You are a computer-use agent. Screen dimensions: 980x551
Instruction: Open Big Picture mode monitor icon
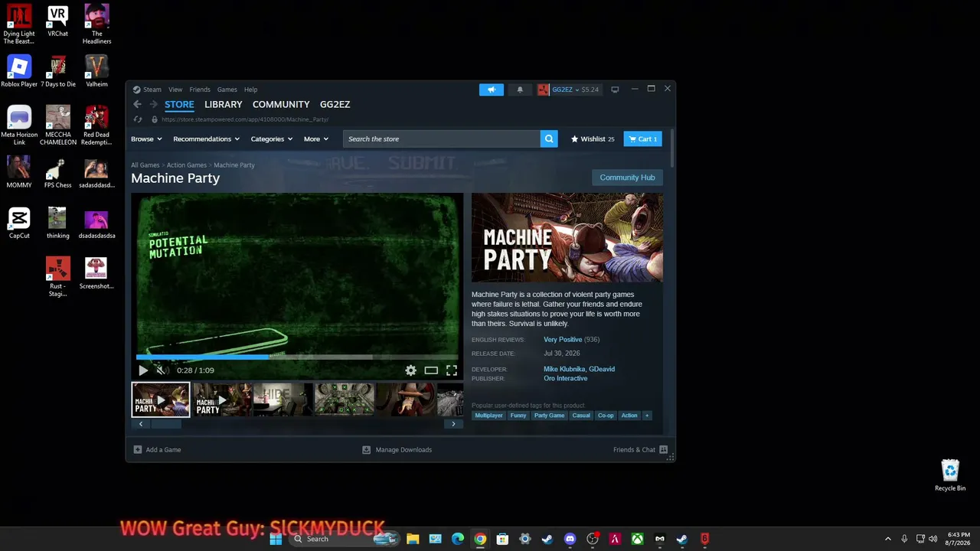point(615,90)
